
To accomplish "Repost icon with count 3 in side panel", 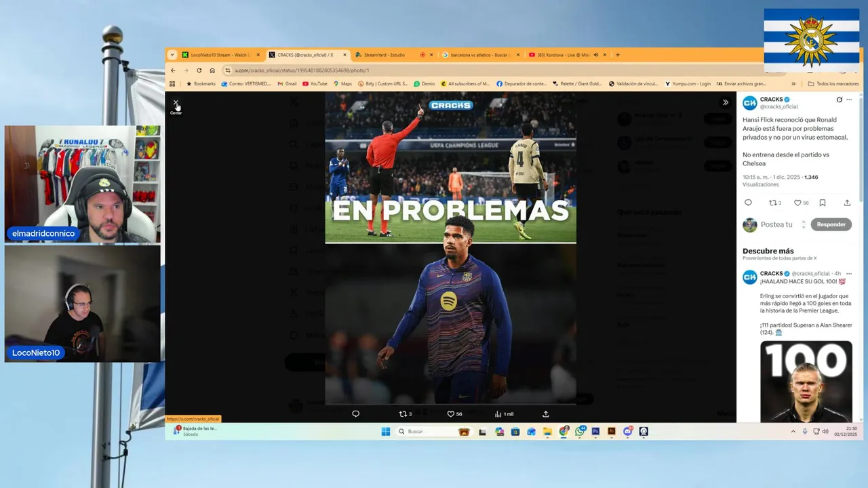I will pyautogui.click(x=774, y=203).
